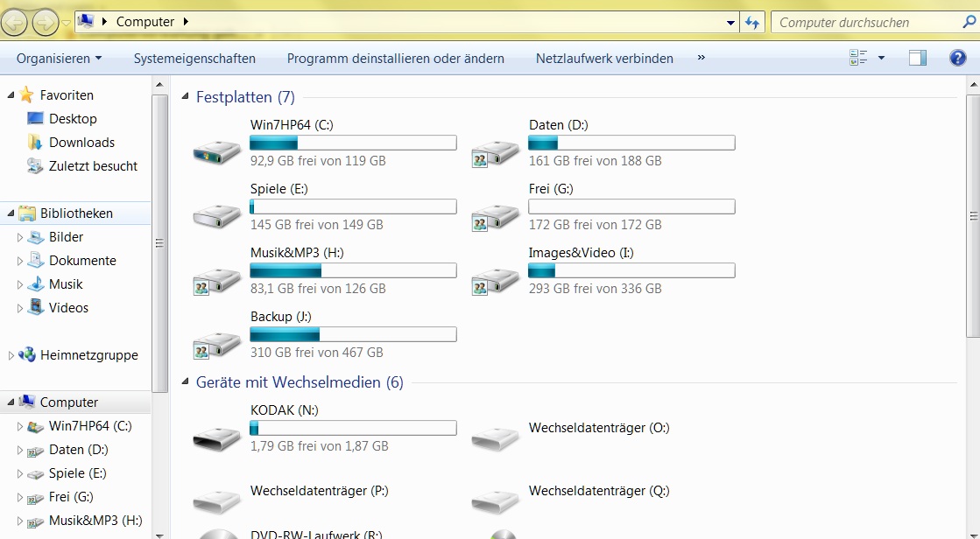The height and width of the screenshot is (539, 980).
Task: Collapse the Festplatten (7) group
Action: click(185, 96)
